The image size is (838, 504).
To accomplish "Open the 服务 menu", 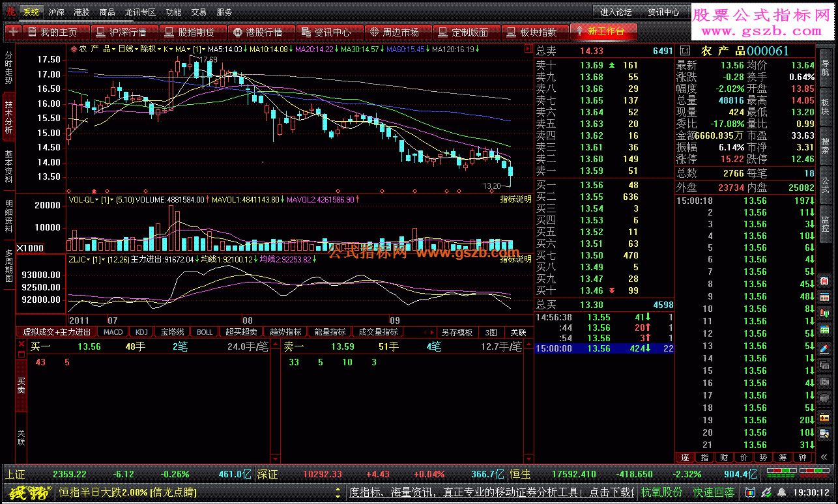I will pos(224,12).
